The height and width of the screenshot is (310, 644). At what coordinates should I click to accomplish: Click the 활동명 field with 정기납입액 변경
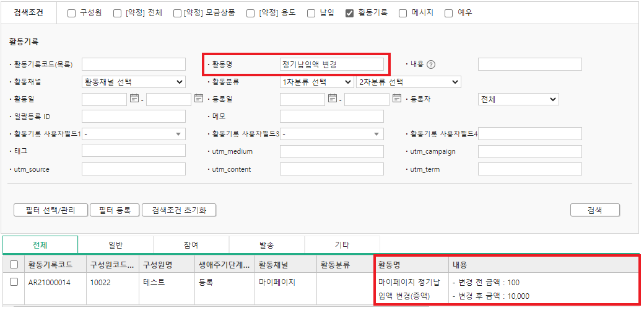pyautogui.click(x=332, y=64)
